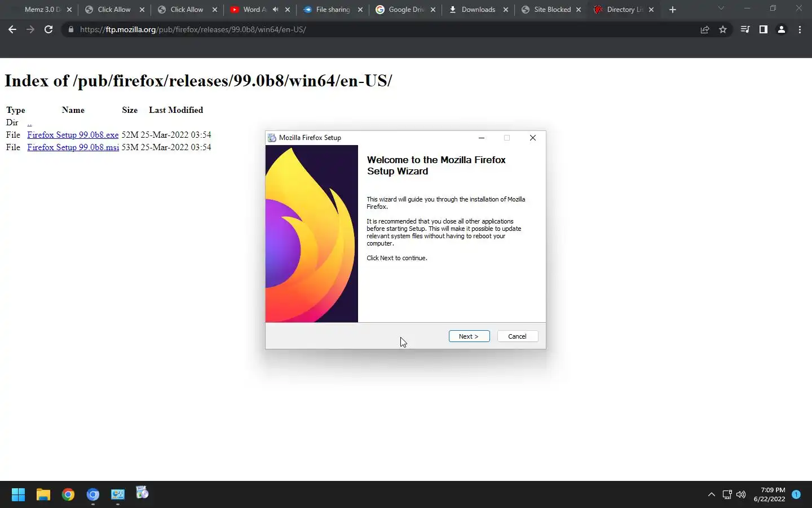
Task: Open the side panel icon
Action: (763, 29)
